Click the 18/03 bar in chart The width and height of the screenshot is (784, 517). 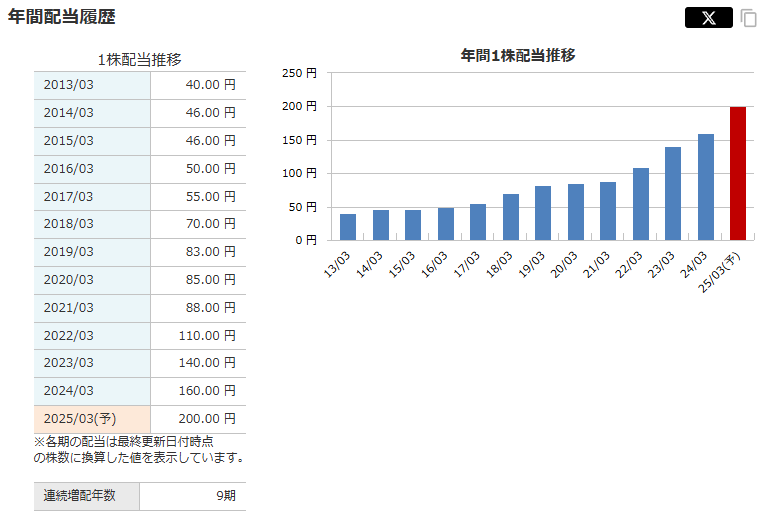coord(511,217)
